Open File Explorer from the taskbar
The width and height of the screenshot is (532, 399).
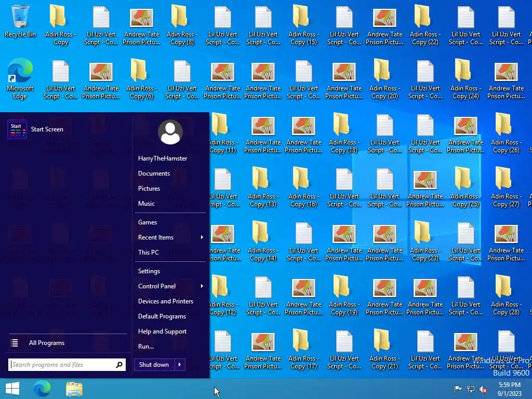coord(74,389)
